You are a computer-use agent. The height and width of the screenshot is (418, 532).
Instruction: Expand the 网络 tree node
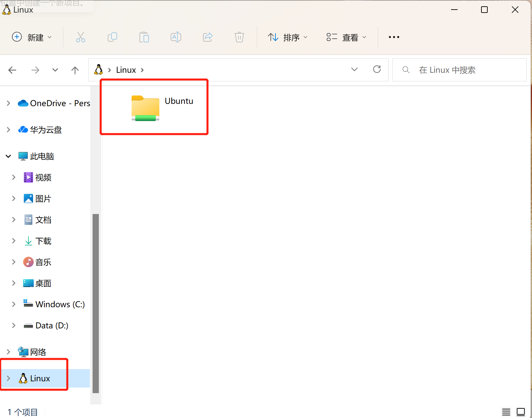coord(8,352)
